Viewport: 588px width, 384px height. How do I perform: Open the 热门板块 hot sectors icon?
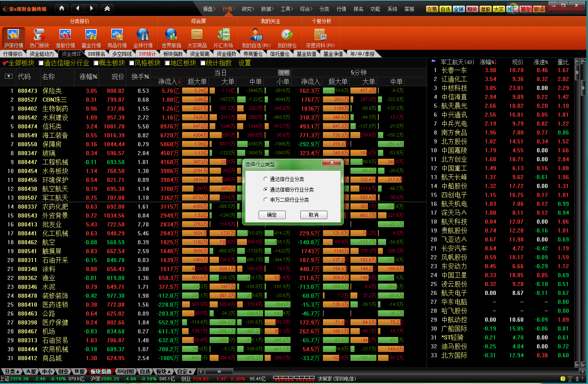click(39, 38)
